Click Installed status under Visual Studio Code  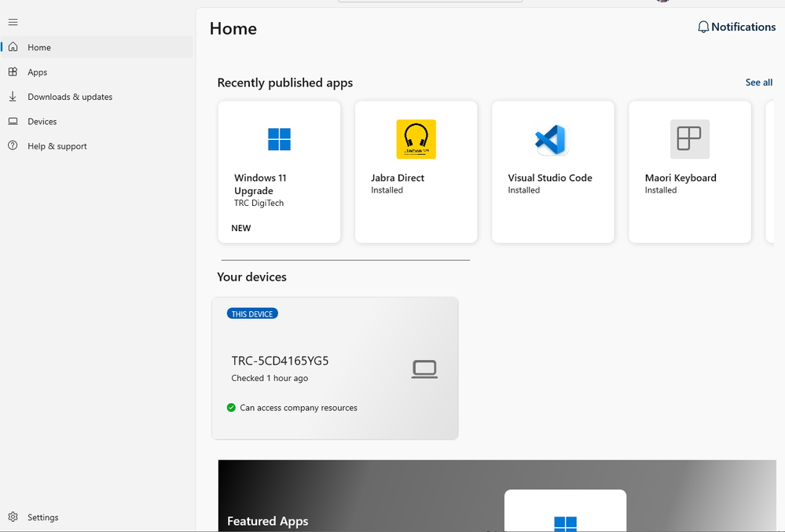(523, 190)
